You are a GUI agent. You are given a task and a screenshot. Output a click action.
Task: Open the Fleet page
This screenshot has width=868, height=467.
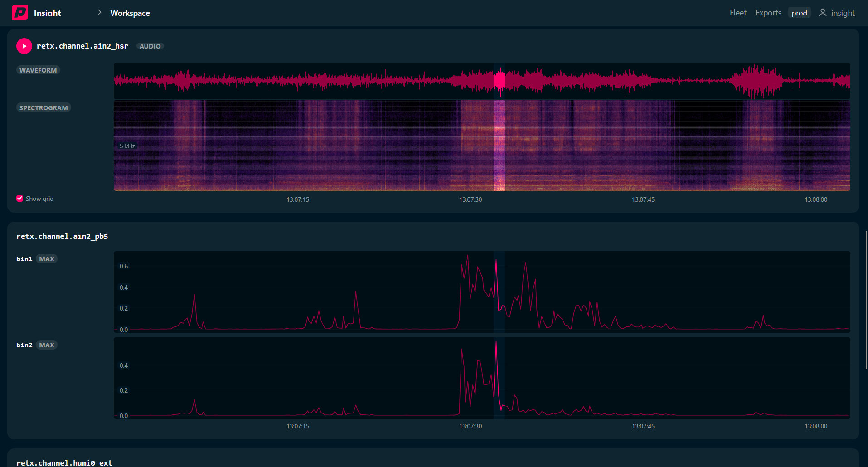738,13
